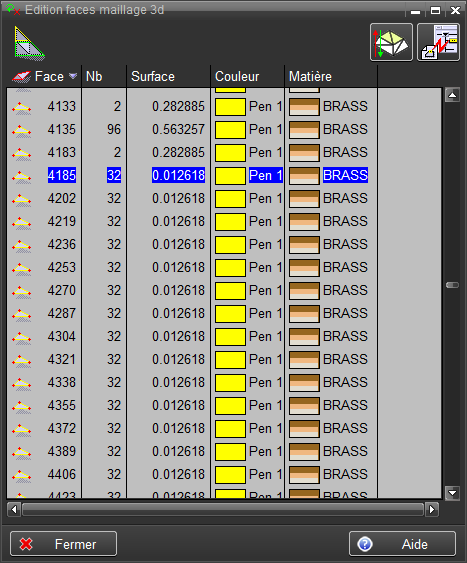467x563 pixels.
Task: Click the triangle mesh icon at top left
Action: pos(29,42)
